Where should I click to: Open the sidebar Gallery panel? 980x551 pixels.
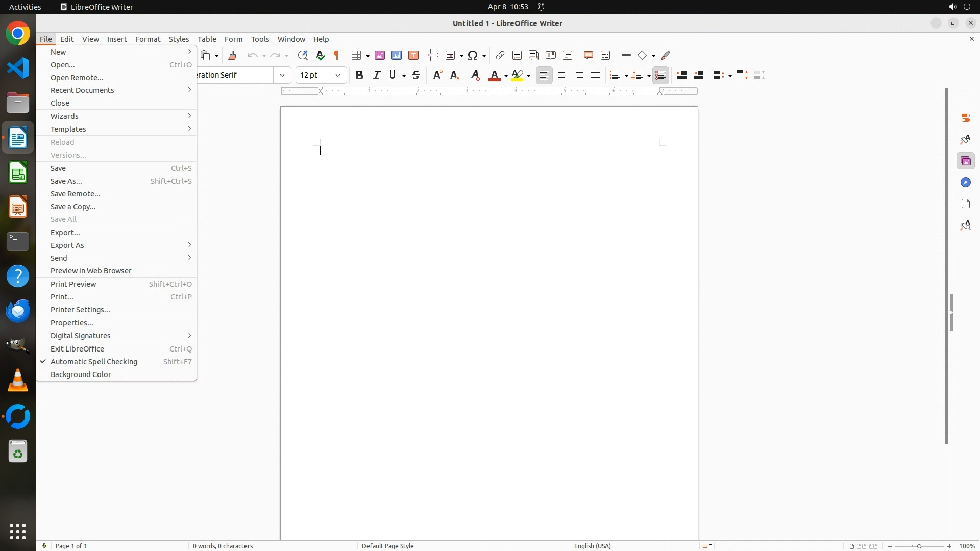965,161
